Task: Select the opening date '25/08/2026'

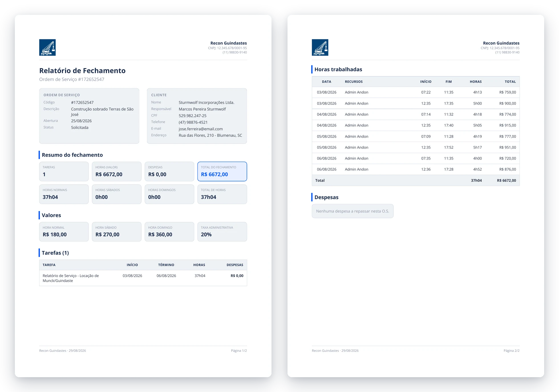Action: tap(81, 121)
